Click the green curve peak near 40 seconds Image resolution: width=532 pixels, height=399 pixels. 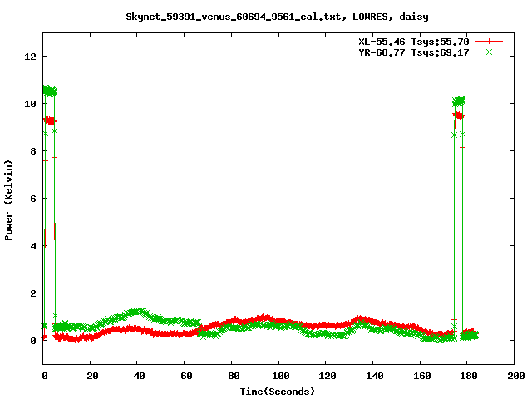click(x=138, y=312)
